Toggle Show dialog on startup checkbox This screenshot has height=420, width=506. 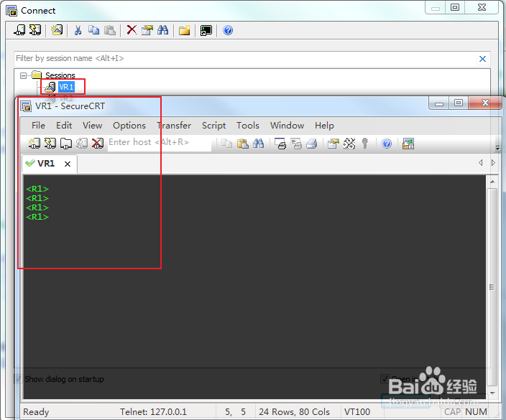click(18, 379)
